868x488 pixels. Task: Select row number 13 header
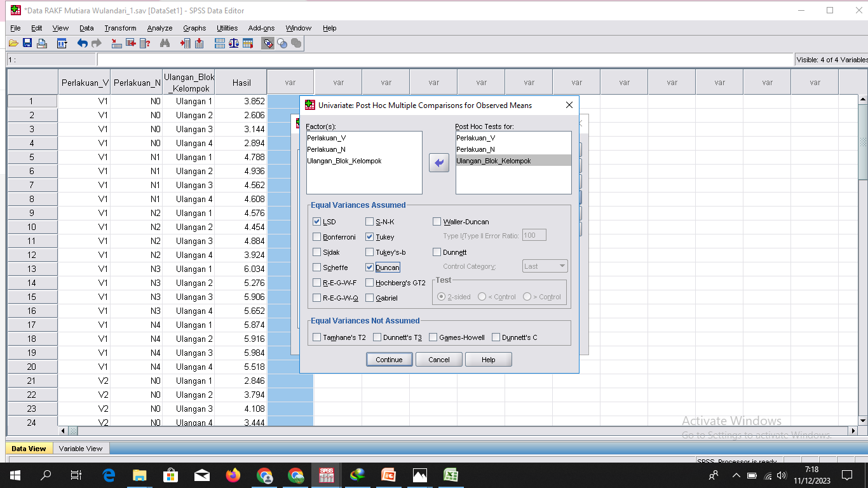point(32,269)
